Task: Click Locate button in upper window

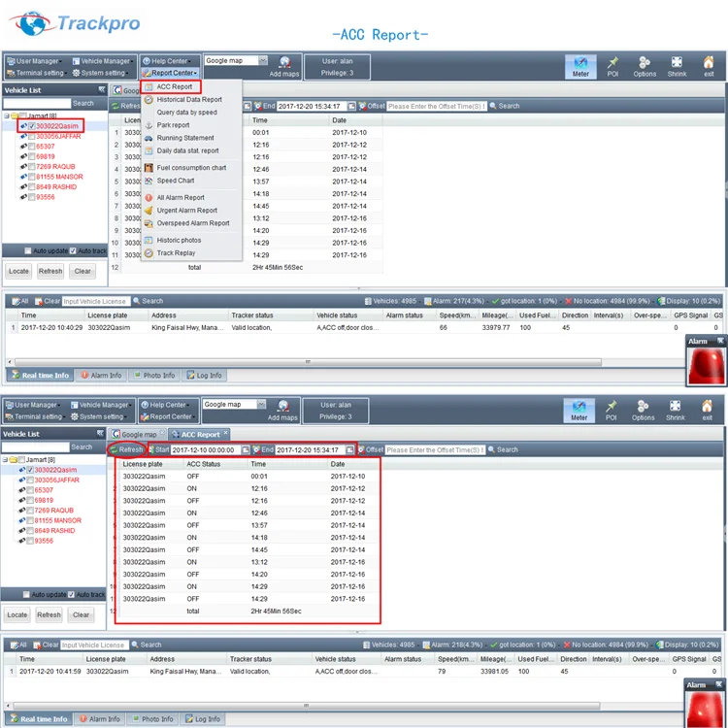Action: point(18,271)
